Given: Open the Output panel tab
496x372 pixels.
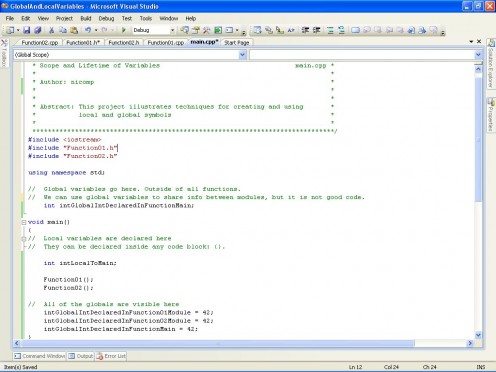Looking at the screenshot, I should [81, 356].
